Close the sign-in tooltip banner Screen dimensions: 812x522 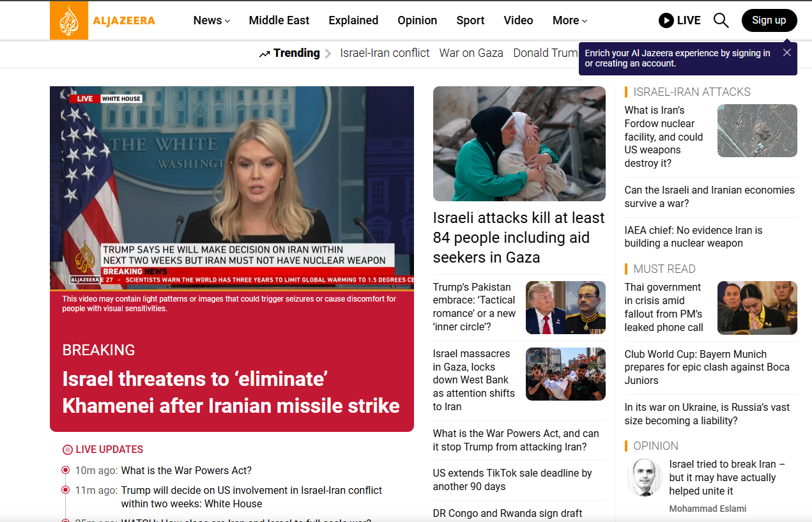(x=786, y=52)
